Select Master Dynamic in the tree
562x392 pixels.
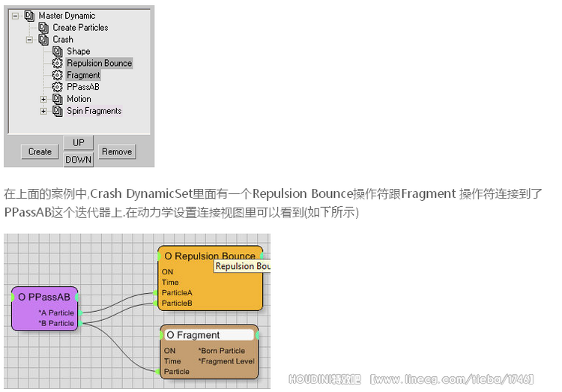[67, 16]
